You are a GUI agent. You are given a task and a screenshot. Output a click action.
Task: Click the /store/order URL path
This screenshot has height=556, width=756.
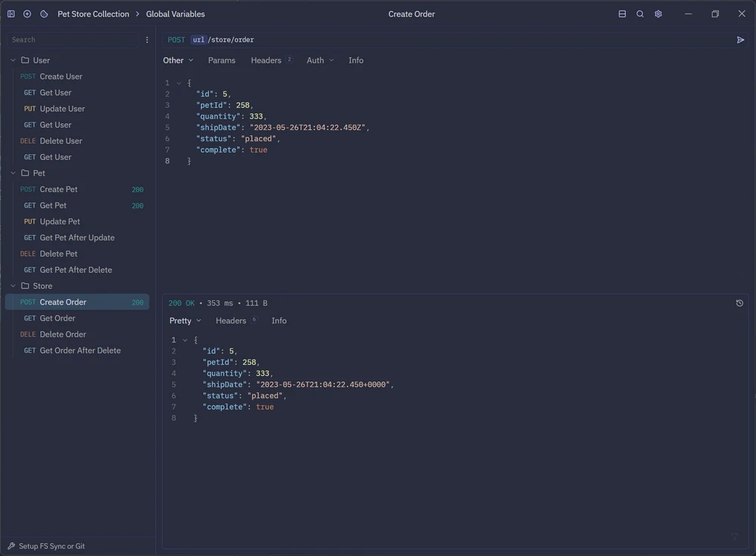[x=231, y=39]
